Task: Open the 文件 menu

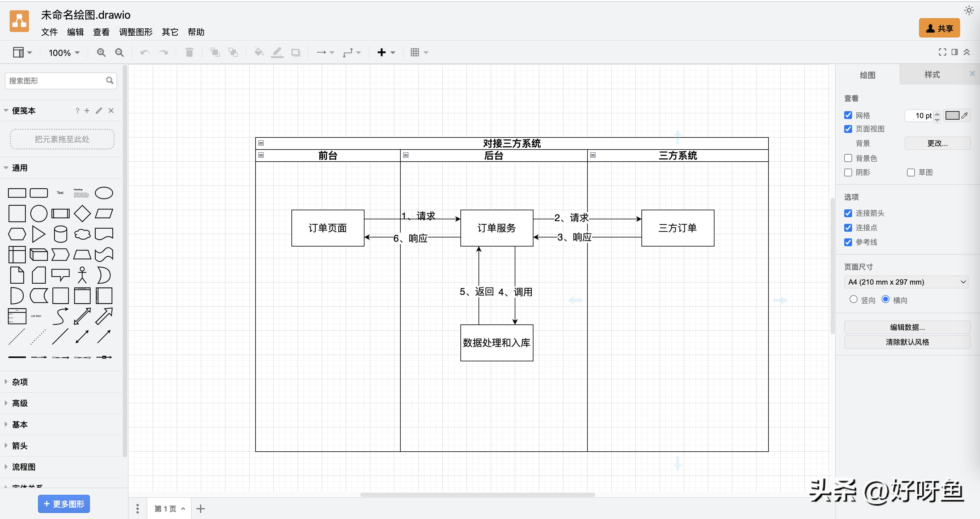Action: 49,32
